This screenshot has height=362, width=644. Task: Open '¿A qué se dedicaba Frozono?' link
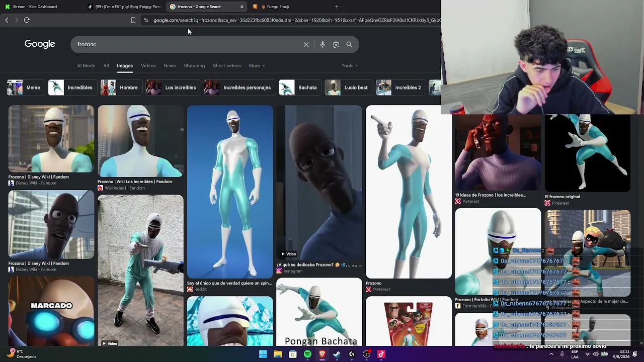tap(319, 264)
